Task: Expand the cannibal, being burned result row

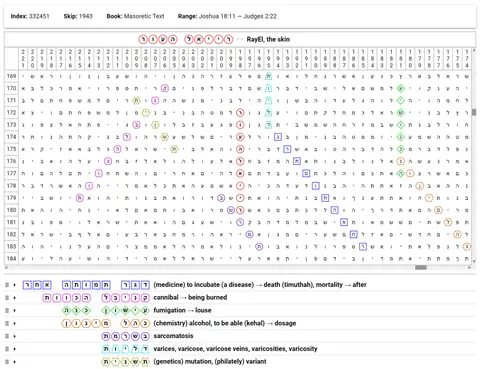Action: [x=15, y=298]
